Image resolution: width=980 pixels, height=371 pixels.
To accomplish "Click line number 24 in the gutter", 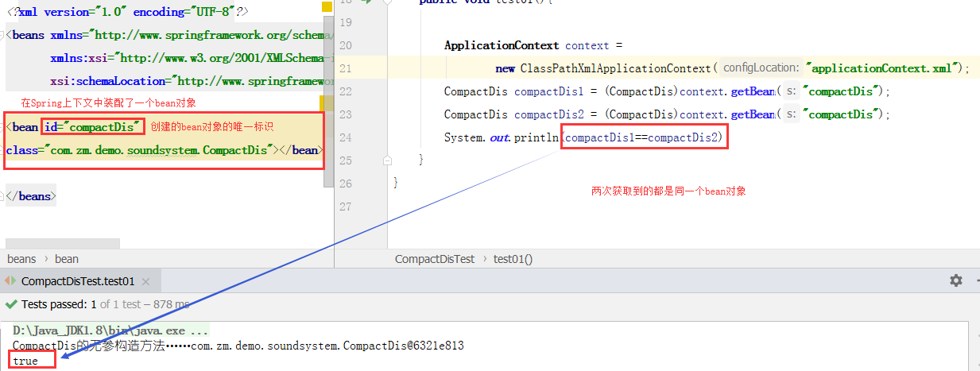I will (345, 137).
